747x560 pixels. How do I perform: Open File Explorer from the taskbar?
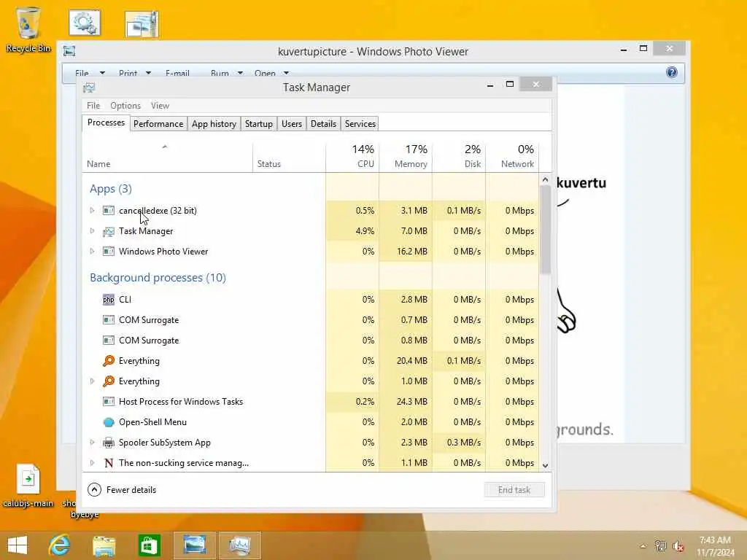104,545
